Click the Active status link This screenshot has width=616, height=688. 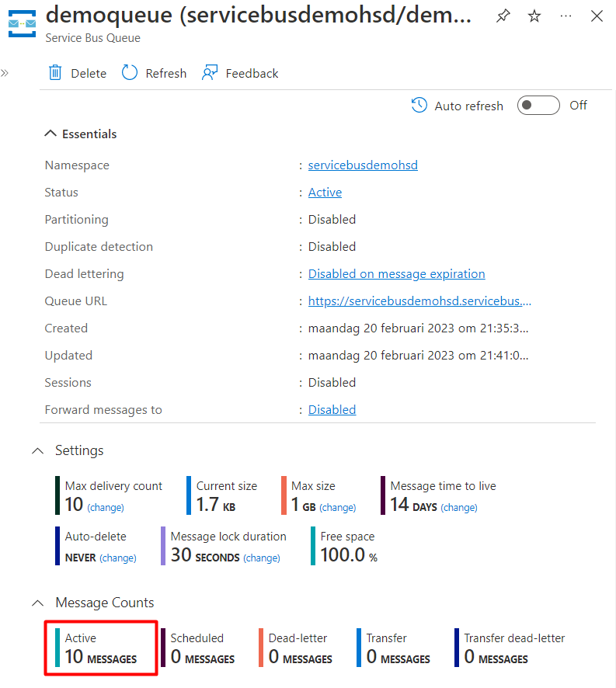[x=325, y=192]
